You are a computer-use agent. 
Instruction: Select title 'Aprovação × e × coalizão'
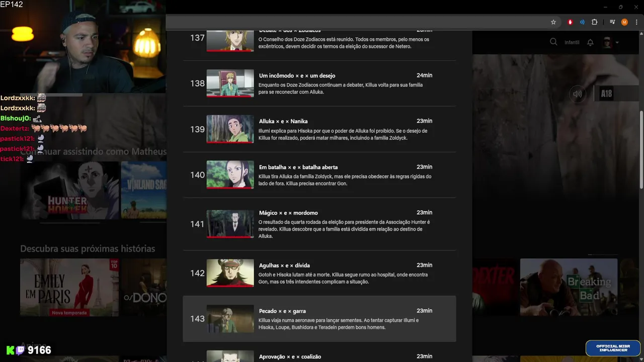pos(290,356)
